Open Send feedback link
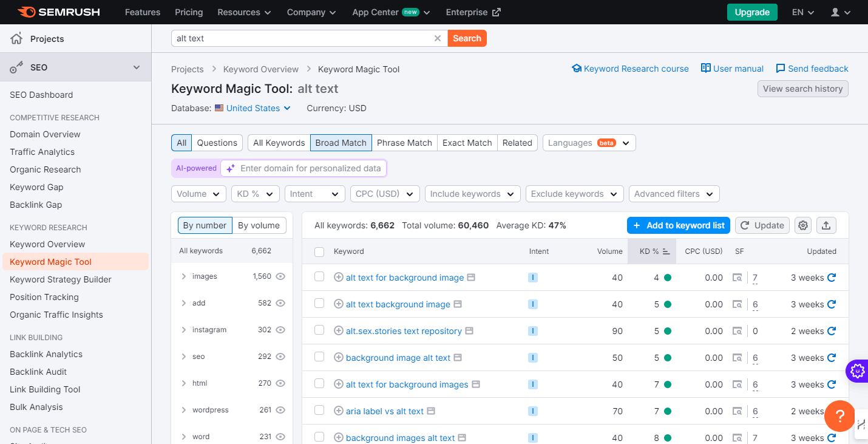The width and height of the screenshot is (868, 444). point(812,69)
